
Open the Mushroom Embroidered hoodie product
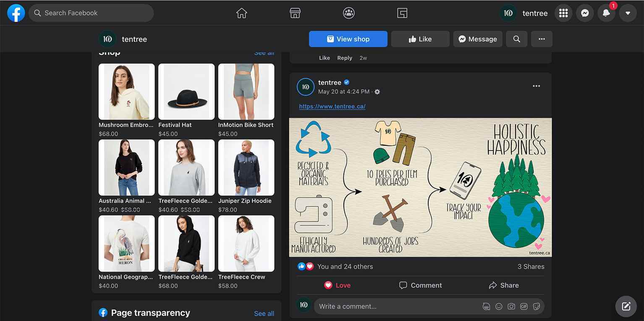[126, 92]
